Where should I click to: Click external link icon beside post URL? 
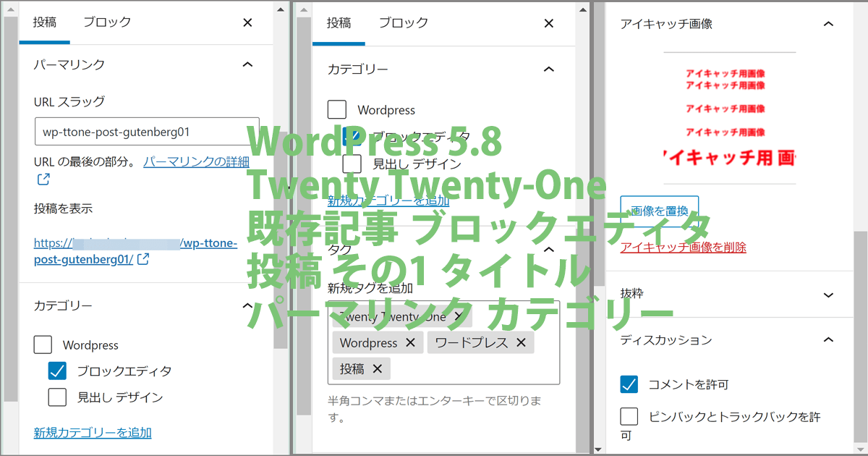click(143, 259)
